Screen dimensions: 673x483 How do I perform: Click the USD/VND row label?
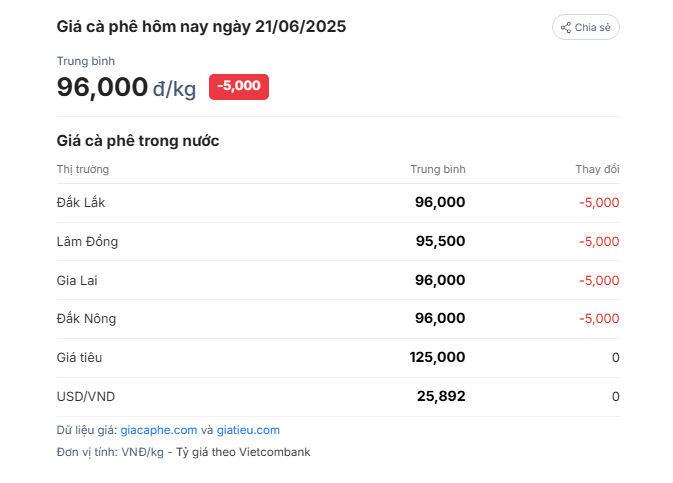click(86, 396)
